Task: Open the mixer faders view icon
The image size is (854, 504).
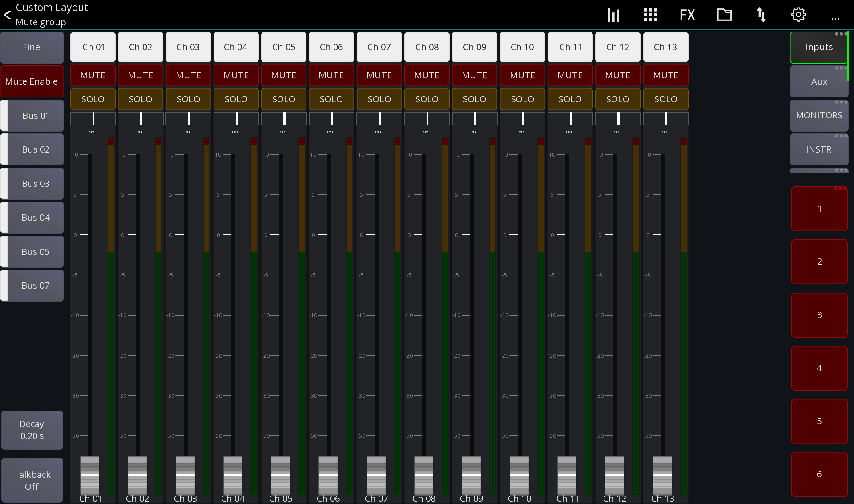Action: [x=613, y=15]
